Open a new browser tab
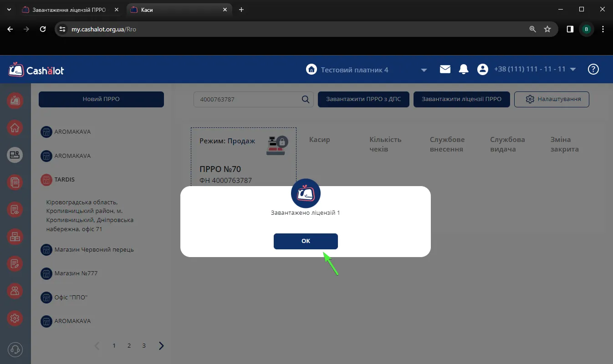Screen dimensions: 613x364 [x=241, y=10]
